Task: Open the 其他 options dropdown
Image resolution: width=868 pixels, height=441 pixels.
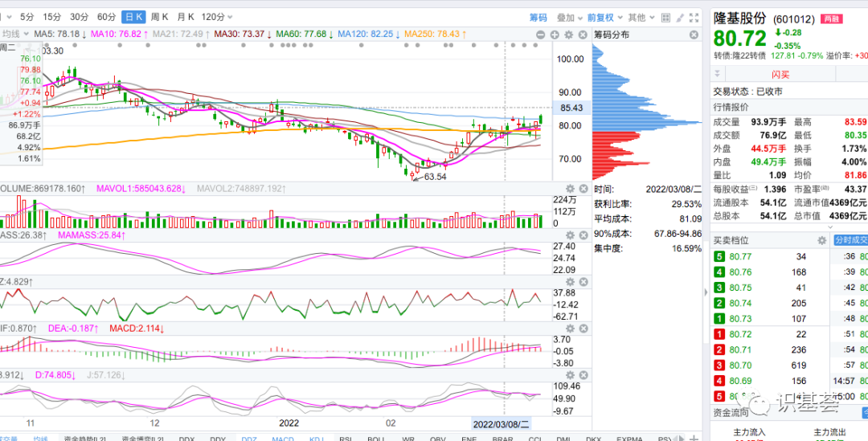Action: coord(641,17)
